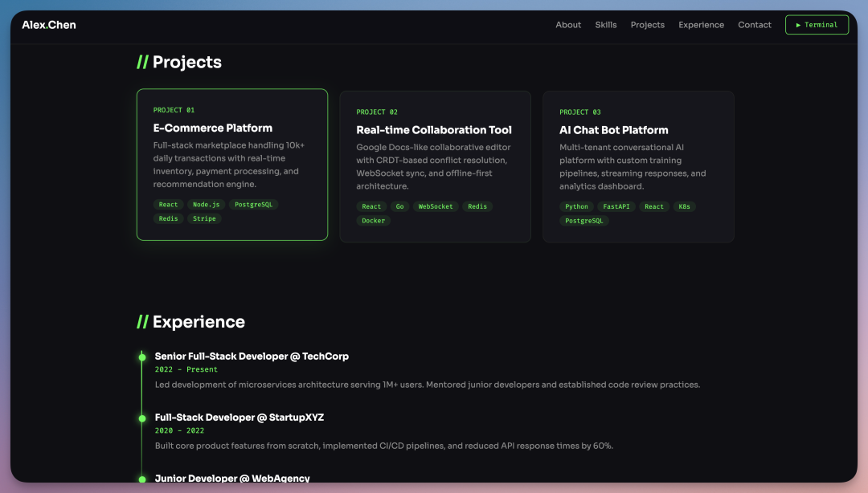Viewport: 868px width, 493px height.
Task: Navigate to Experience in the navbar
Action: click(x=701, y=25)
